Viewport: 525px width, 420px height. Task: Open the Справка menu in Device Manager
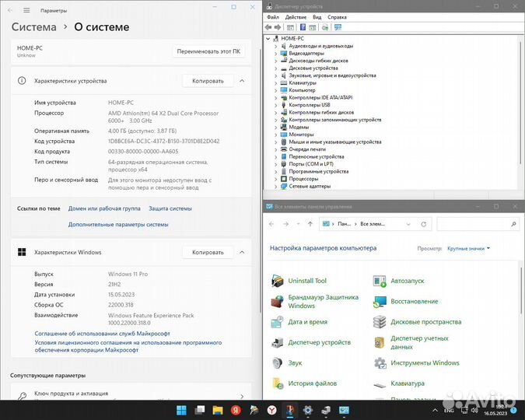coord(337,17)
